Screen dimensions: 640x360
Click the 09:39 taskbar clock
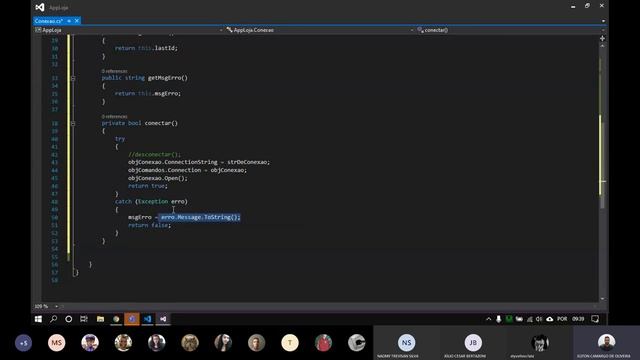pyautogui.click(x=578, y=319)
